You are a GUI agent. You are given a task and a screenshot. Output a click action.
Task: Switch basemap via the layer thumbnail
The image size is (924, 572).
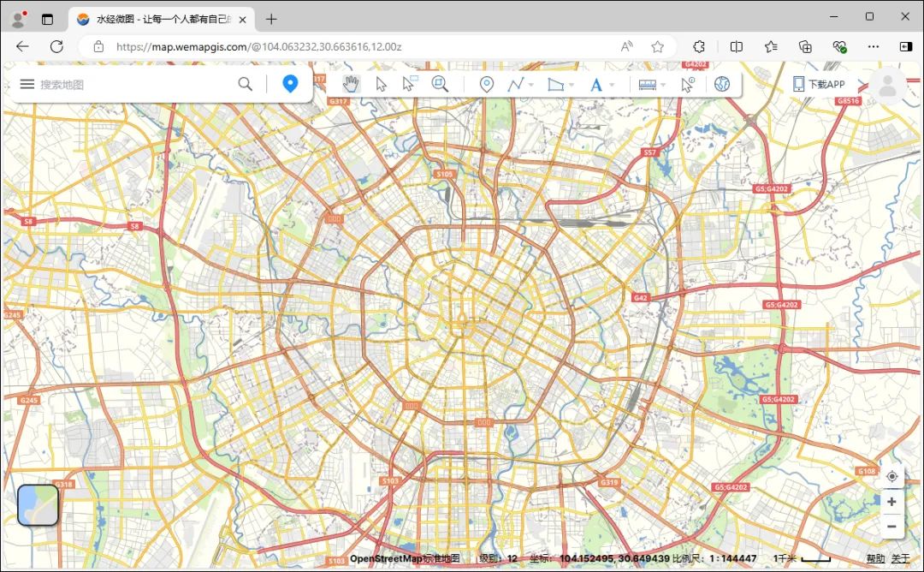[38, 505]
